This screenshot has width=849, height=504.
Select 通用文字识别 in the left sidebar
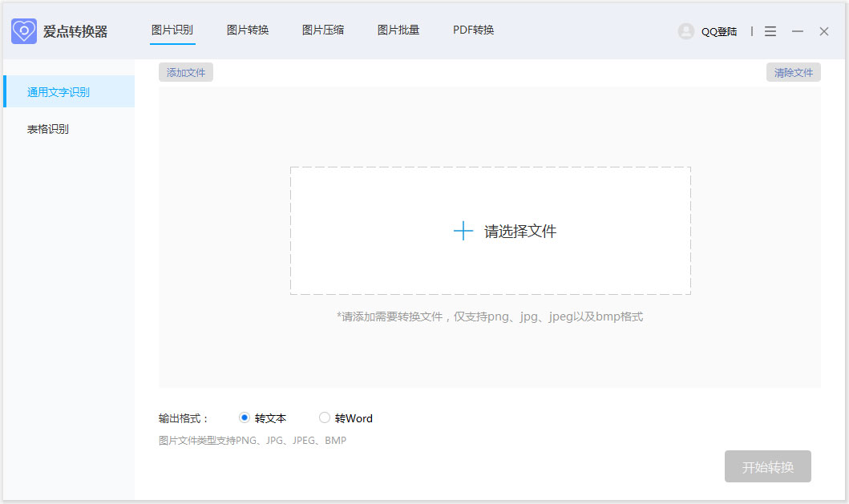59,91
